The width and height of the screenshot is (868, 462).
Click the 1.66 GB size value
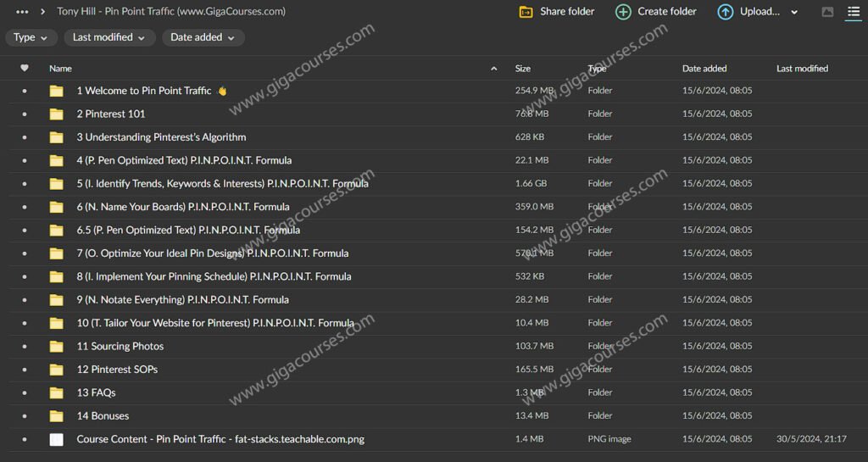531,184
